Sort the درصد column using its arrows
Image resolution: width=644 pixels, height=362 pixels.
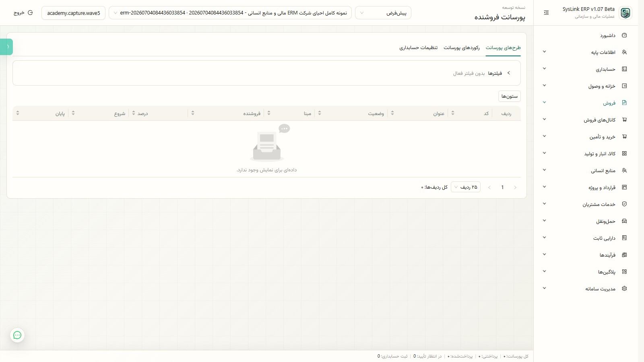(x=134, y=113)
